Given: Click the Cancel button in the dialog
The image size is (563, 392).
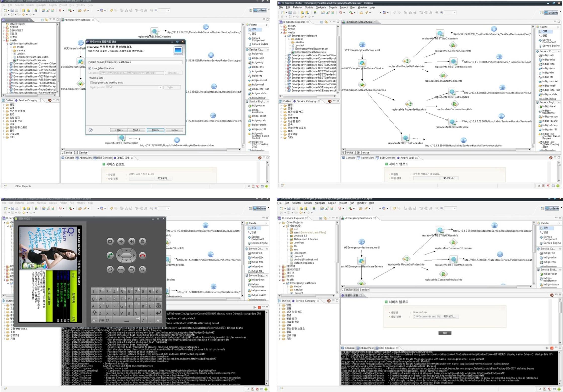Looking at the screenshot, I should [x=174, y=130].
